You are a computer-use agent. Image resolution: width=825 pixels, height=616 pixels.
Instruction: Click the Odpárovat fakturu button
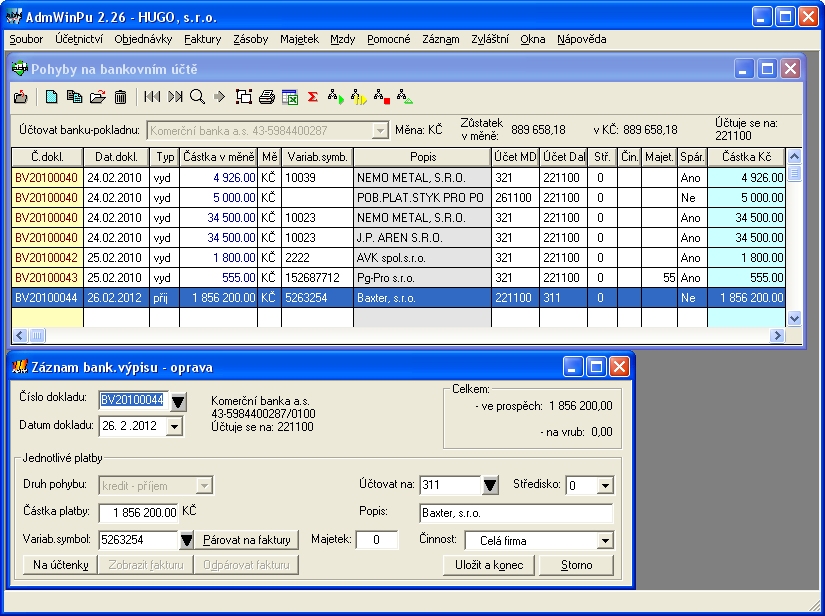pos(246,565)
